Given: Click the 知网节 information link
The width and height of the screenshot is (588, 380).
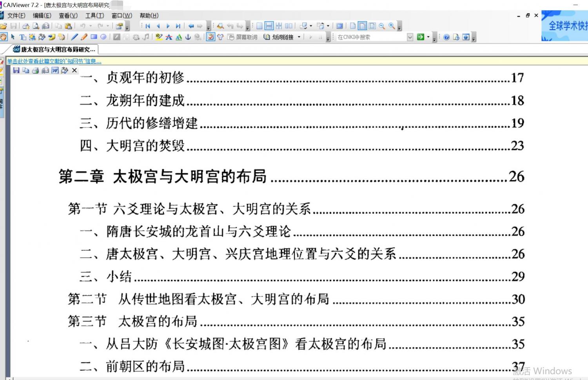Looking at the screenshot, I should (54, 61).
